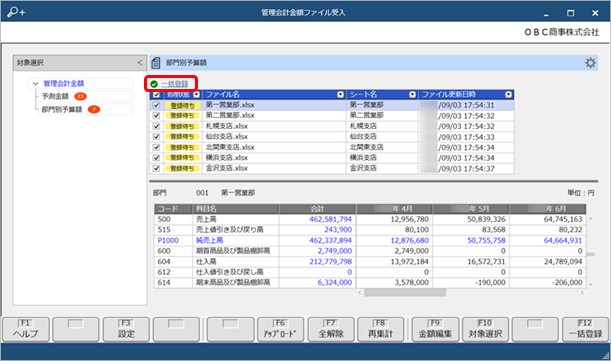Select 部門別予算額 in the tree
The height and width of the screenshot is (361, 611).
(x=62, y=110)
